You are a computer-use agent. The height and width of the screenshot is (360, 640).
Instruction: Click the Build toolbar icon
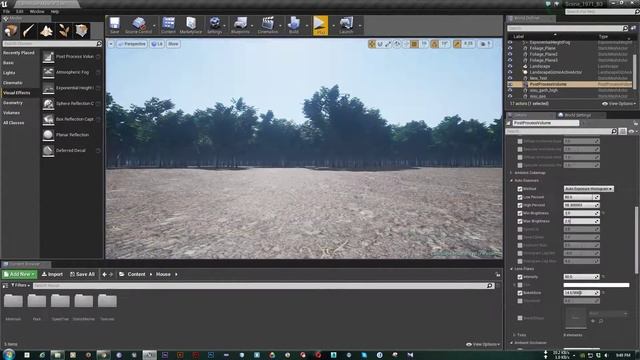(293, 25)
